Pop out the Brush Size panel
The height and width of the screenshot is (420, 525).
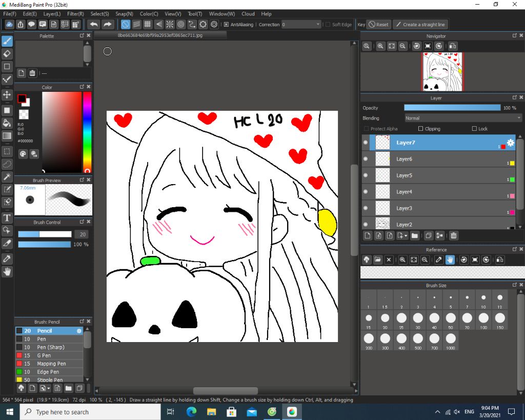(515, 285)
